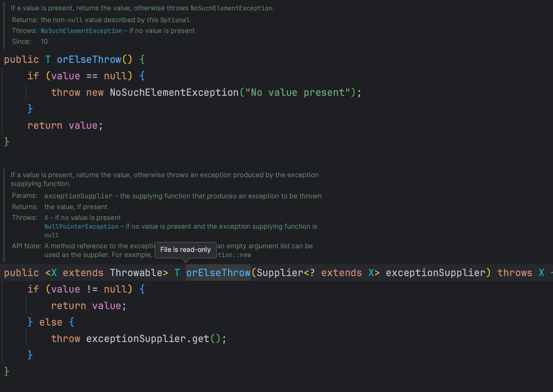The image size is (553, 392).
Task: Click the File is read-only tooltip
Action: pos(185,250)
